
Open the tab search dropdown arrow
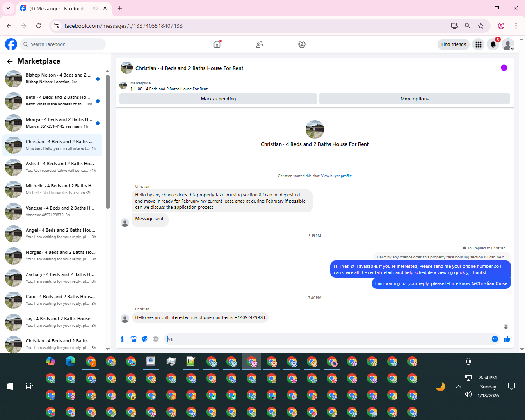click(x=8, y=8)
